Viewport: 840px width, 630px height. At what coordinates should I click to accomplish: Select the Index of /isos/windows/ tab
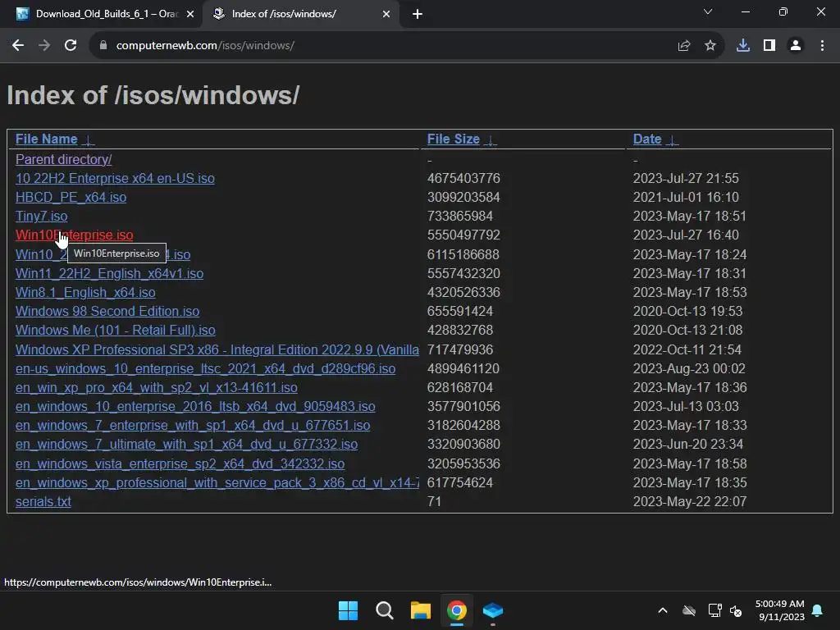point(300,14)
